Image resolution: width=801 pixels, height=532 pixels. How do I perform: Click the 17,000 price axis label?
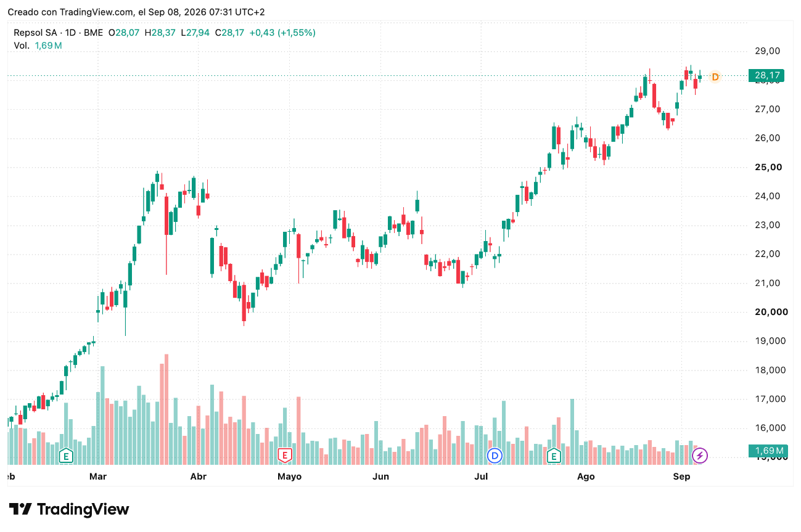coord(770,399)
